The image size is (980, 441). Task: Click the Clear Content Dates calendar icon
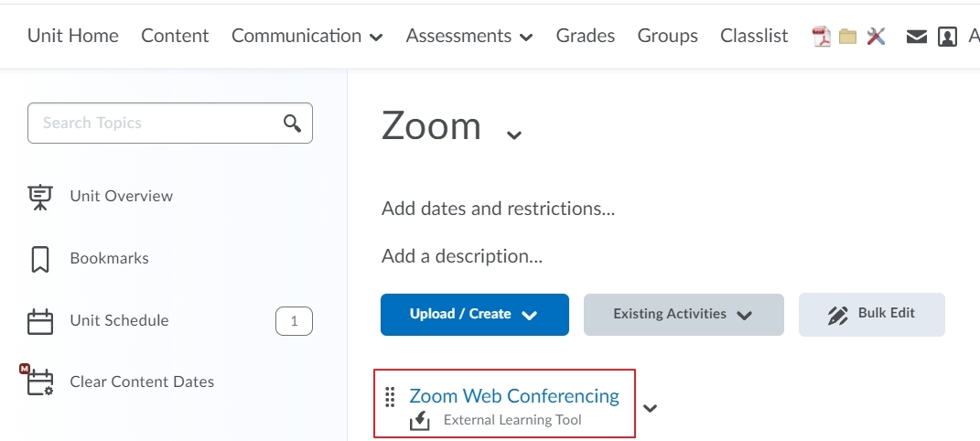click(38, 381)
